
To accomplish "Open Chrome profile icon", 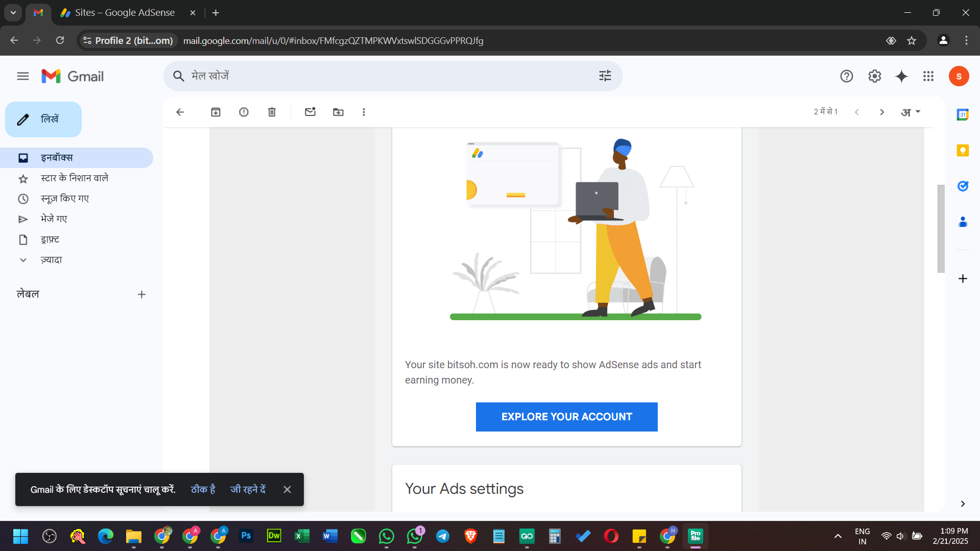I will click(x=943, y=40).
